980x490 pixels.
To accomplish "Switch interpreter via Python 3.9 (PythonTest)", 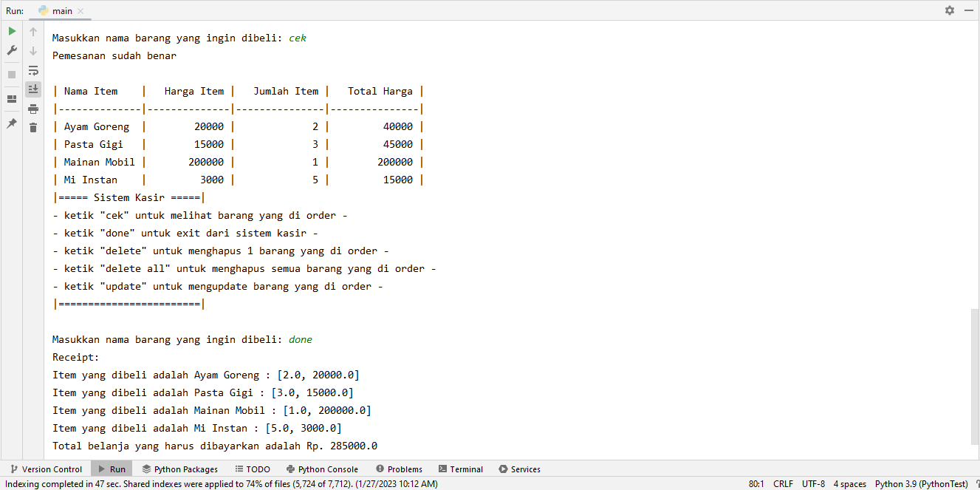I will [921, 484].
